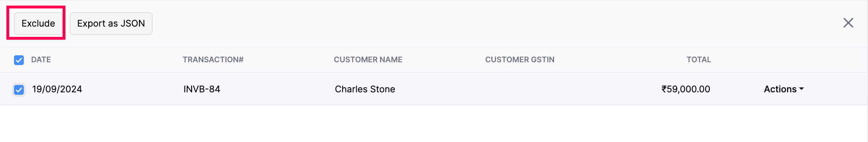Click the CUSTOMER GSTIN column header

point(519,60)
